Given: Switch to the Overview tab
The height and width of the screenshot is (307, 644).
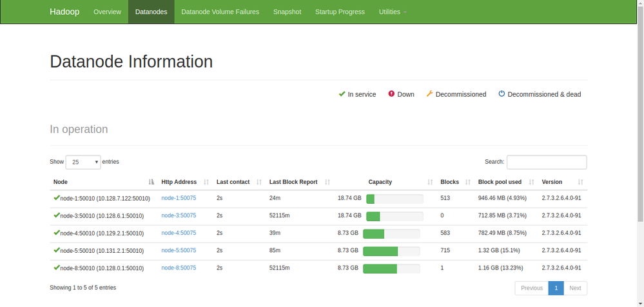Looking at the screenshot, I should (x=107, y=12).
